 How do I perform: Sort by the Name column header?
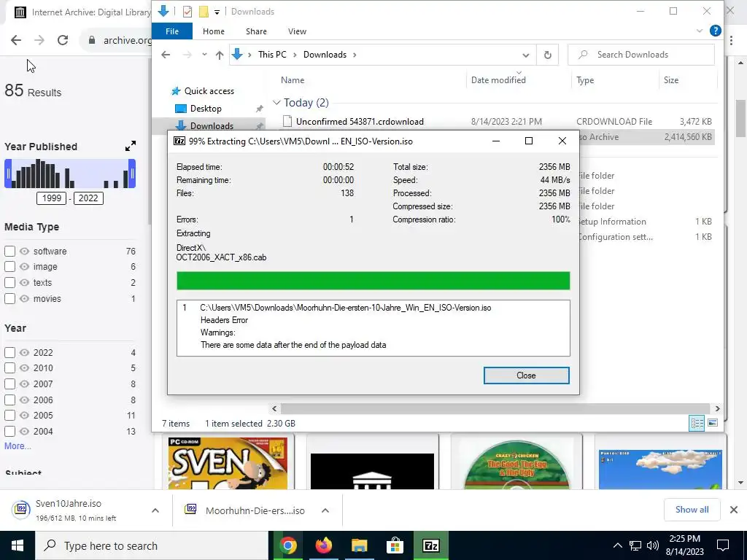(293, 80)
